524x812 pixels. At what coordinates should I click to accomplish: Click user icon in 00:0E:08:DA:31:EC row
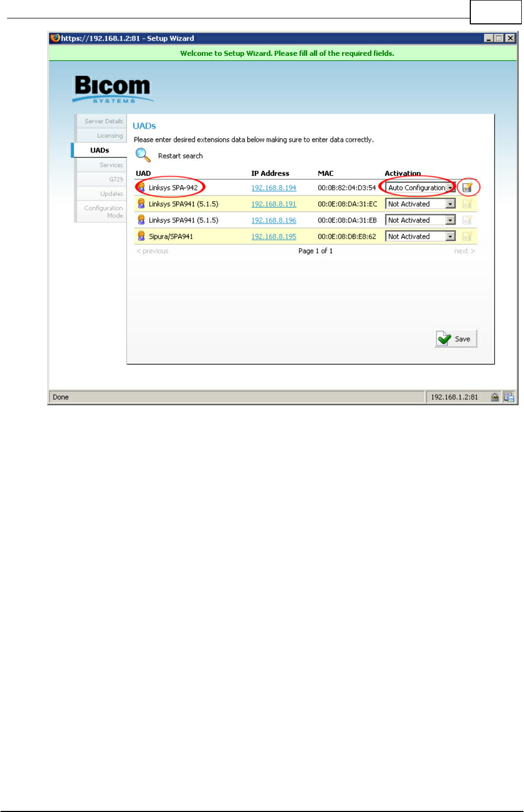point(142,203)
